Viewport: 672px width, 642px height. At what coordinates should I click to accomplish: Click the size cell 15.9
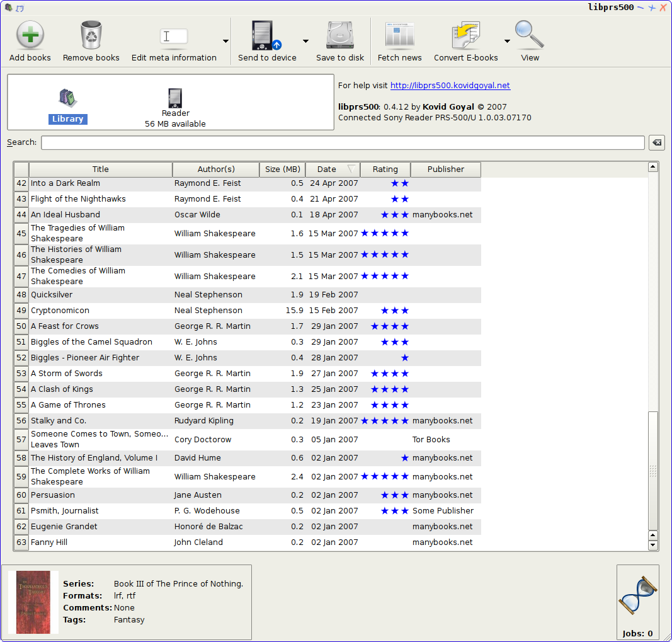[282, 311]
